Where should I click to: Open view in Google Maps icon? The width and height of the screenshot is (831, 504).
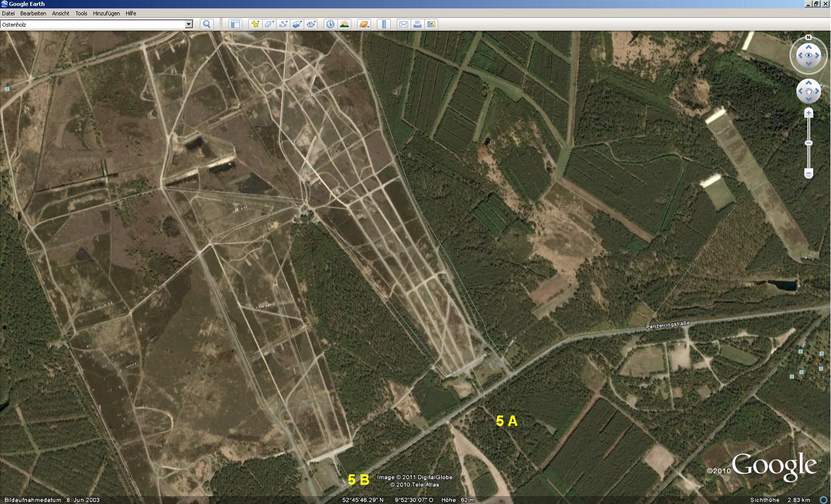click(x=431, y=24)
